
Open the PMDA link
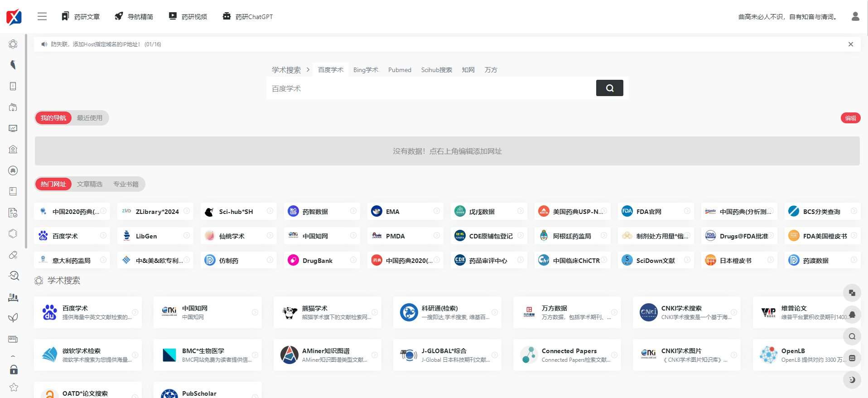coord(405,236)
